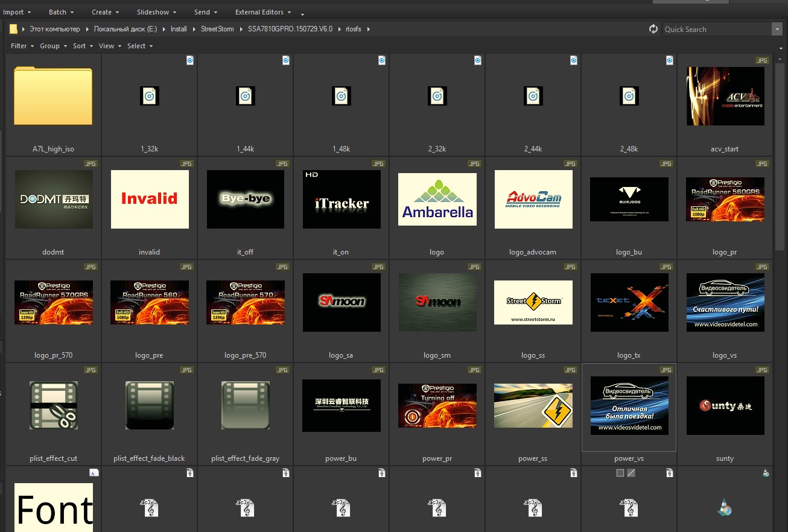Open the Filter dropdown
The width and height of the screenshot is (788, 532).
pos(22,46)
